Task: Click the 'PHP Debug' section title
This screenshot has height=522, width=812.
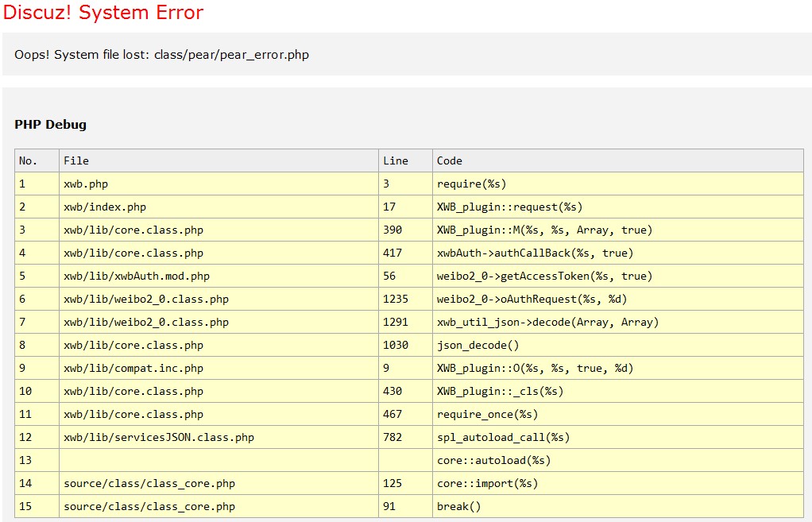Action: click(x=50, y=124)
